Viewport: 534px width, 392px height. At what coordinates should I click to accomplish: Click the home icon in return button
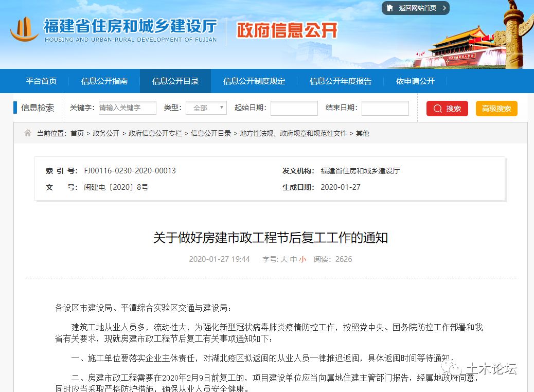click(x=390, y=8)
